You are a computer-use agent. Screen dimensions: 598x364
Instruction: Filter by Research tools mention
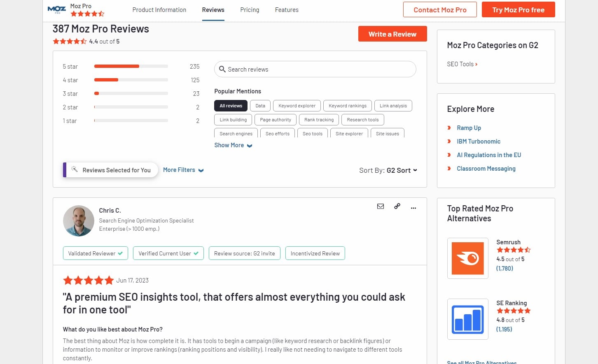(x=363, y=120)
